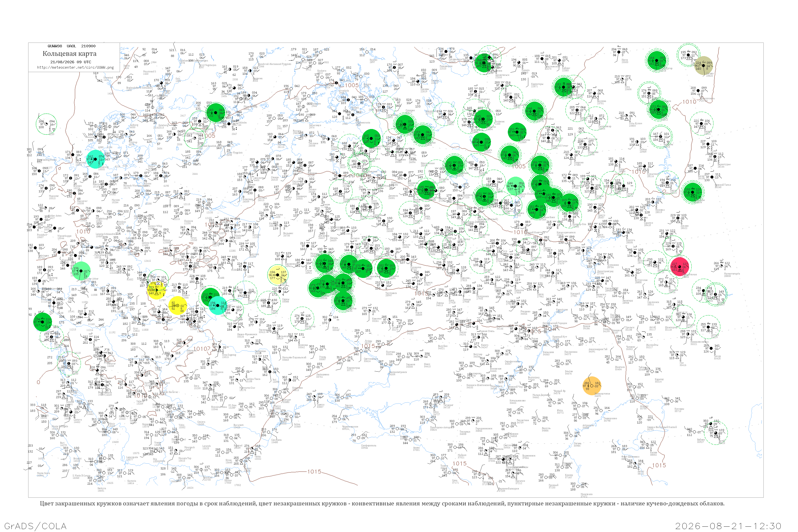Click the station label "Малые Дербеты 34662"
The width and height of the screenshot is (798, 532).
541,396
